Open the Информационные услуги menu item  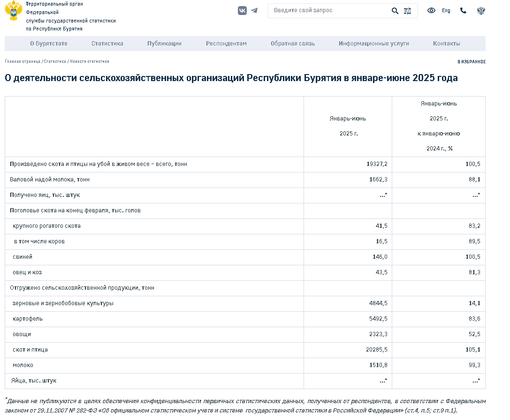(374, 44)
